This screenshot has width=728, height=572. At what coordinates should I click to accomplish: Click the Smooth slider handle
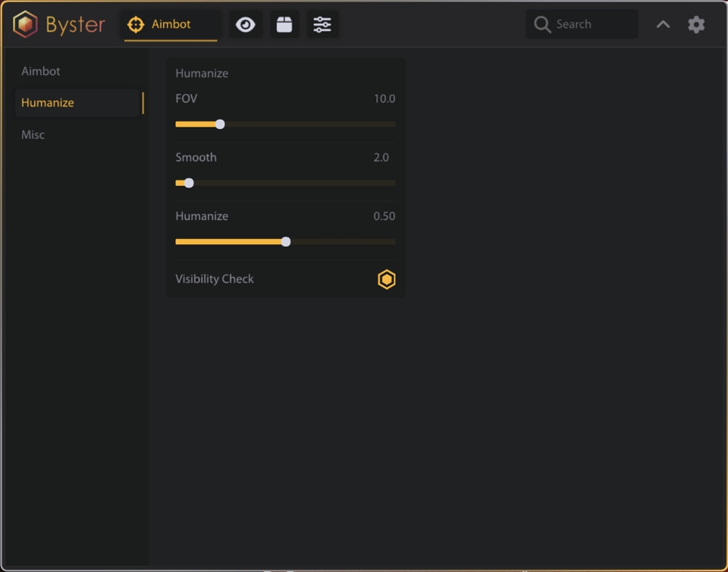pos(189,183)
